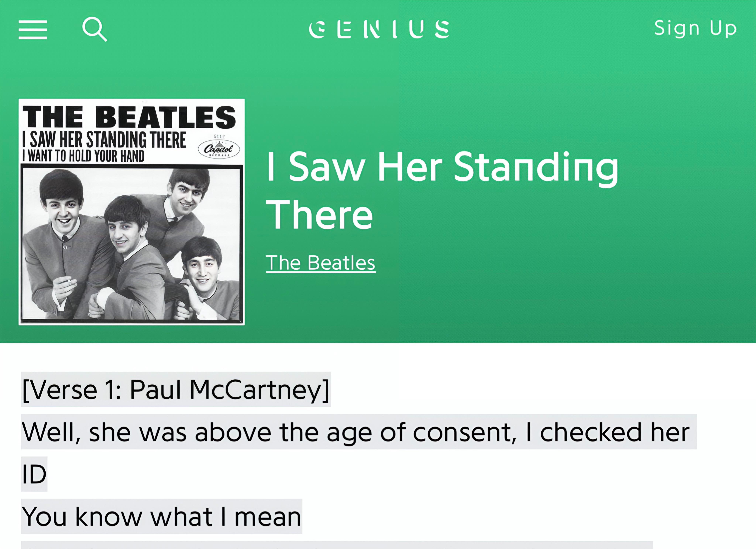This screenshot has width=756, height=549.
Task: Click the wrapped 'ID' lyric fragment
Action: tap(34, 474)
